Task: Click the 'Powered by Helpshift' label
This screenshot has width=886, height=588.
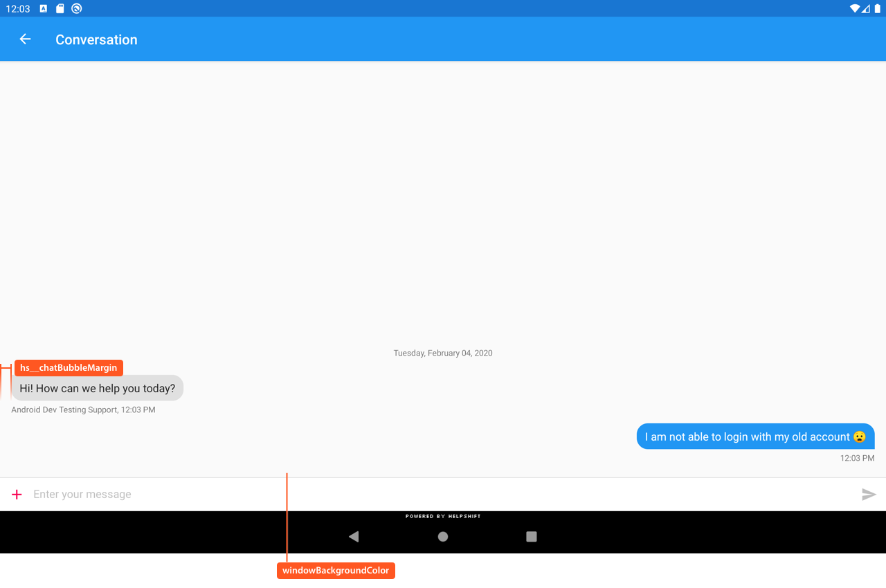Action: click(x=443, y=516)
